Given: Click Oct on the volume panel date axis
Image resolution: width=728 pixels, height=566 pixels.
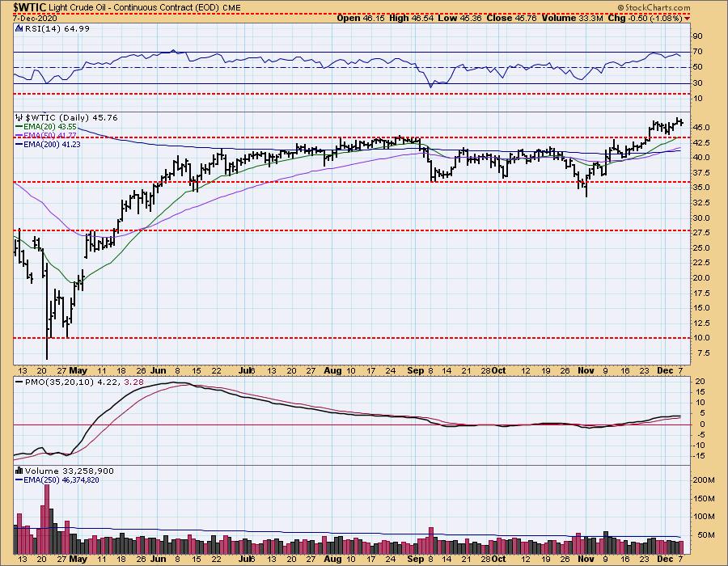Looking at the screenshot, I should pyautogui.click(x=498, y=559).
